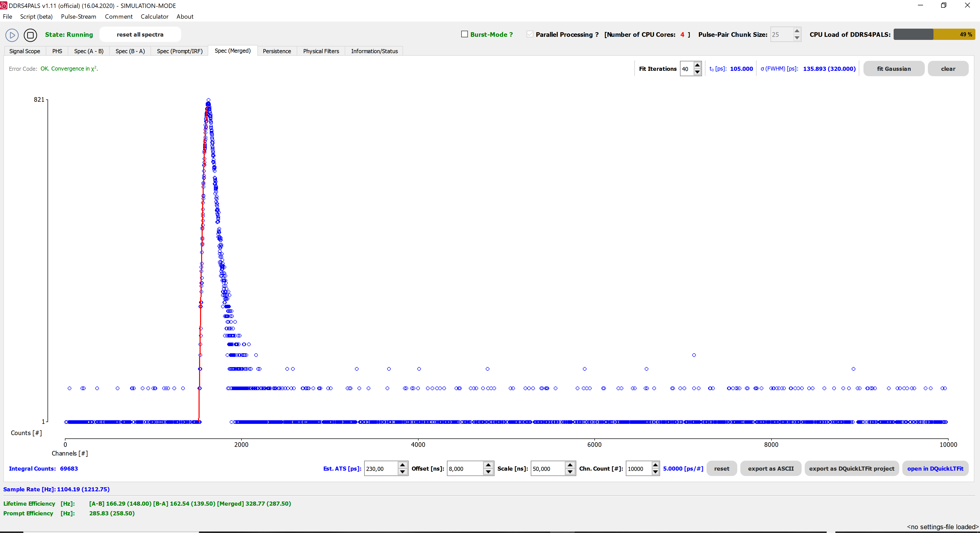Decrease Chn. Count with down arrow
Screen dimensions: 980x533
click(655, 472)
